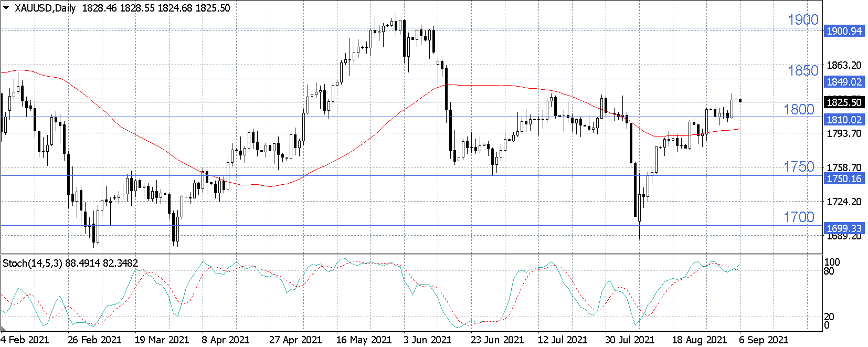The height and width of the screenshot is (347, 868).
Task: Select the large blue 1850 annotation
Action: click(803, 70)
